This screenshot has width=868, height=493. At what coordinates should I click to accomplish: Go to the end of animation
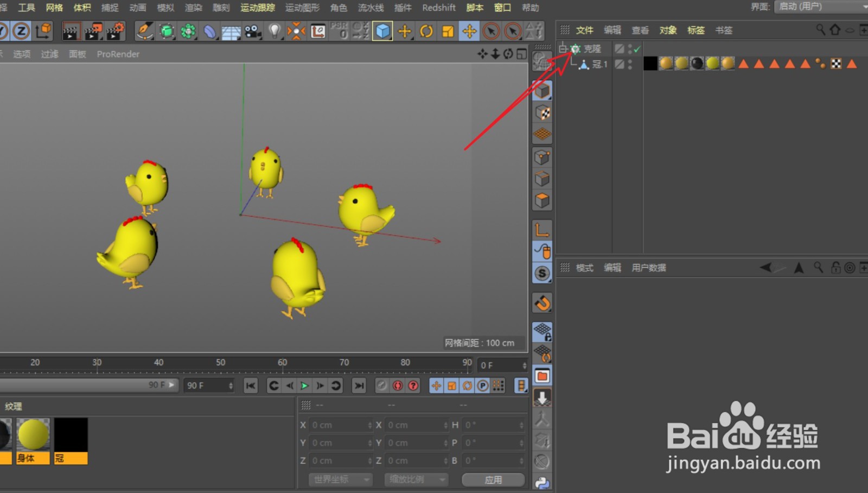point(359,385)
